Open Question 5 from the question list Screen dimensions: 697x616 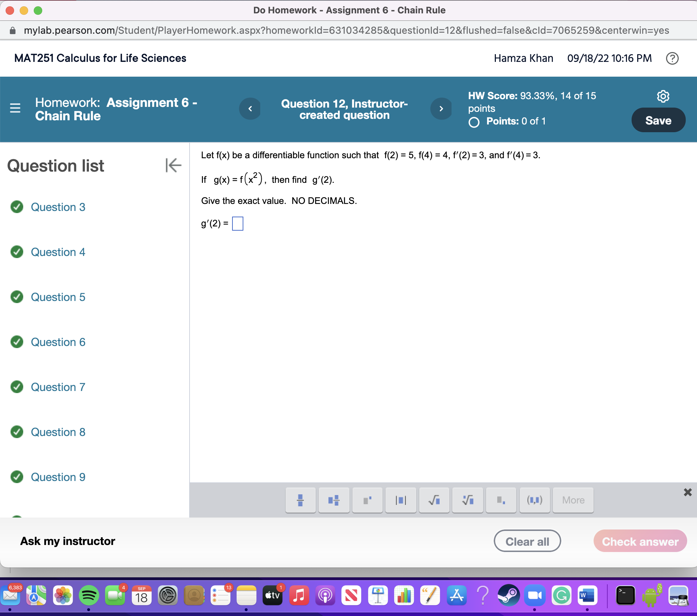point(58,297)
